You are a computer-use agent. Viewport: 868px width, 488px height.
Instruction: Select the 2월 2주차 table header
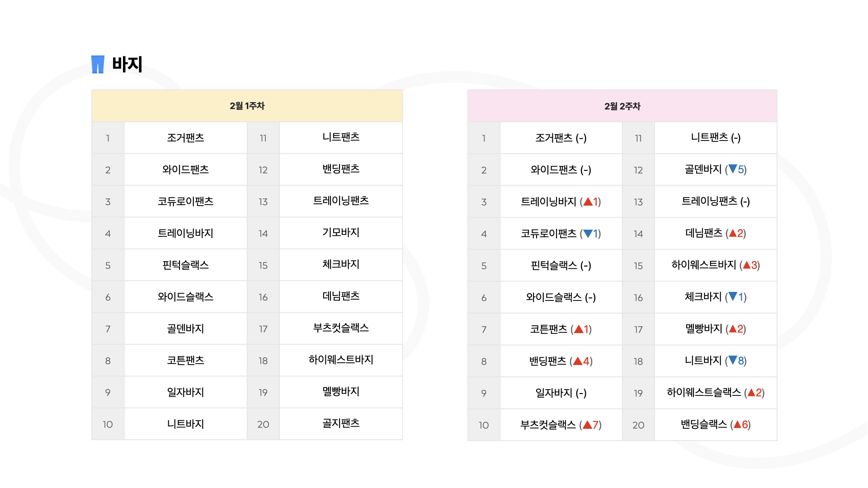[x=622, y=106]
